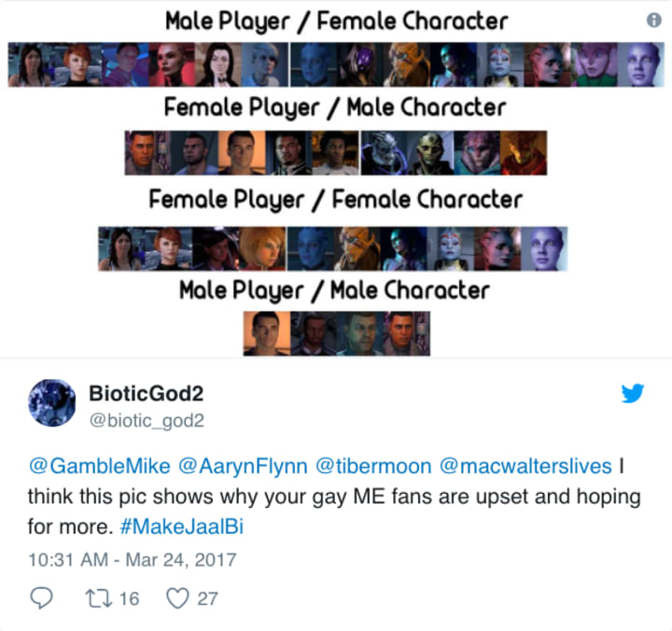Open the #MakeJaalBi hashtag
The image size is (672, 631).
pyautogui.click(x=182, y=526)
